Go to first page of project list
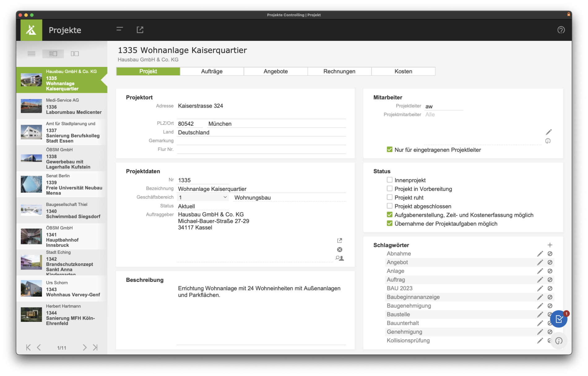The width and height of the screenshot is (588, 376). [x=28, y=348]
